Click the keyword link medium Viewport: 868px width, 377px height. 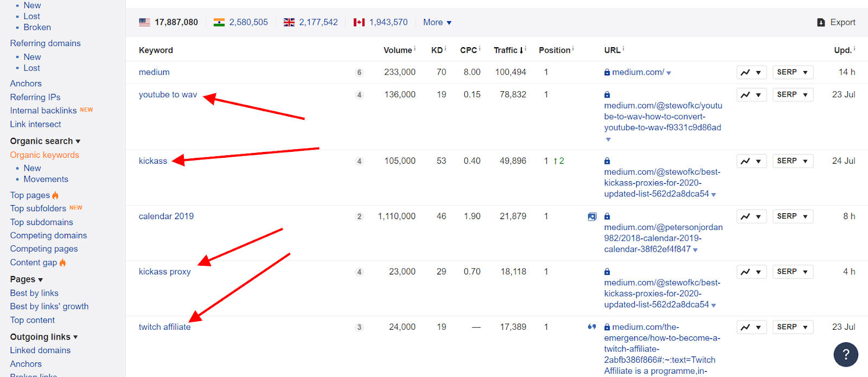click(x=154, y=72)
